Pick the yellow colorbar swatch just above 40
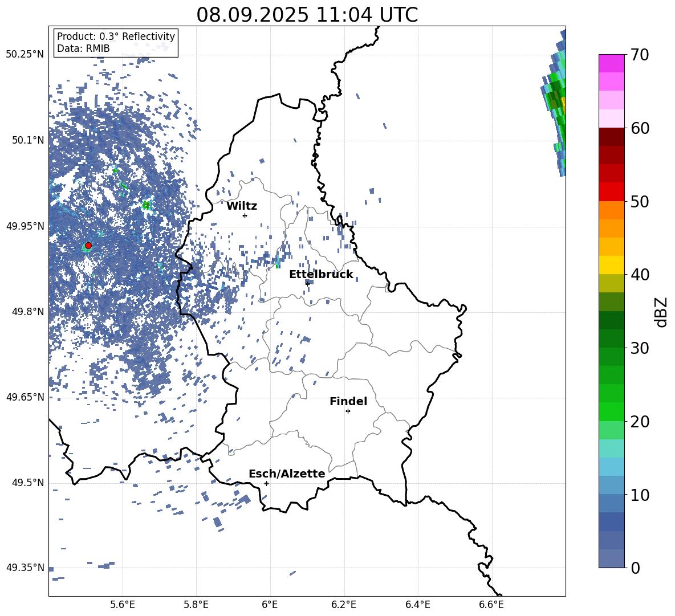 point(611,265)
